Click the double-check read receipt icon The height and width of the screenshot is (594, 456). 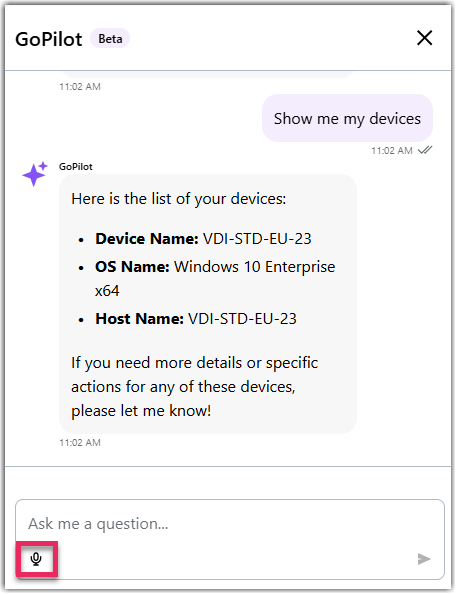[425, 150]
